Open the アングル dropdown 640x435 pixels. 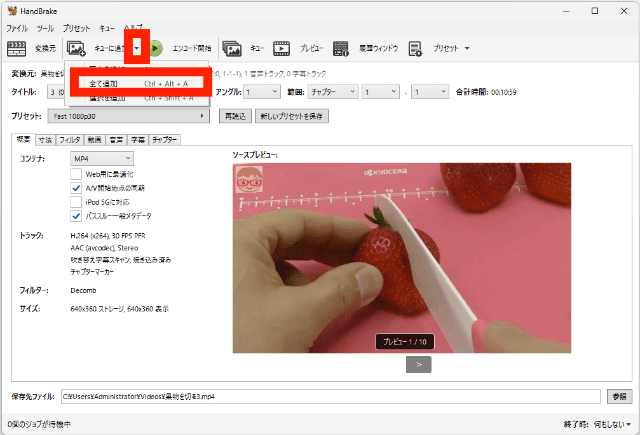pos(262,92)
